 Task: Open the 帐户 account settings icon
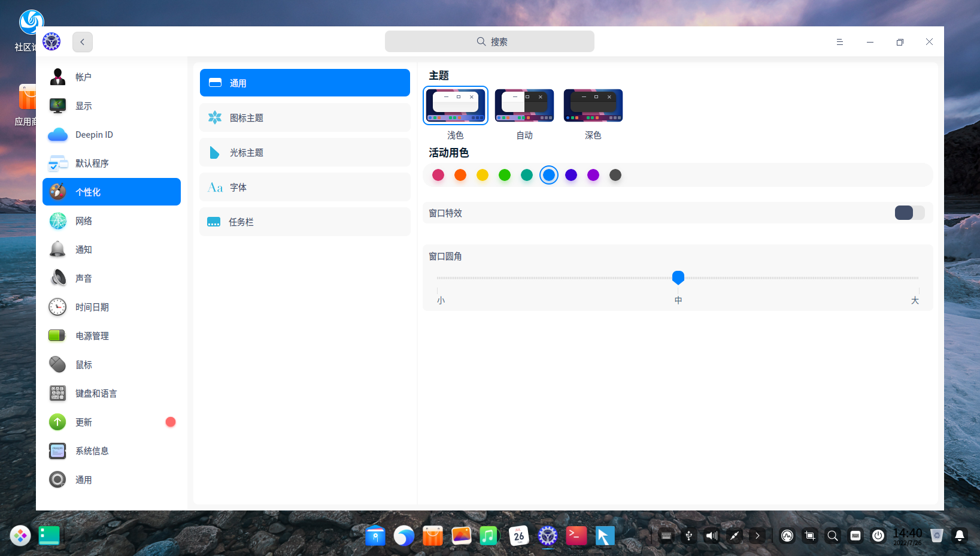point(57,77)
